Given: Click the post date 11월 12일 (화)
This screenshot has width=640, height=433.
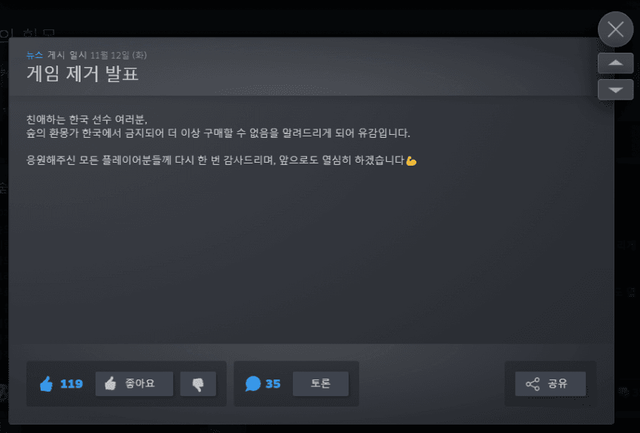Looking at the screenshot, I should coord(118,55).
